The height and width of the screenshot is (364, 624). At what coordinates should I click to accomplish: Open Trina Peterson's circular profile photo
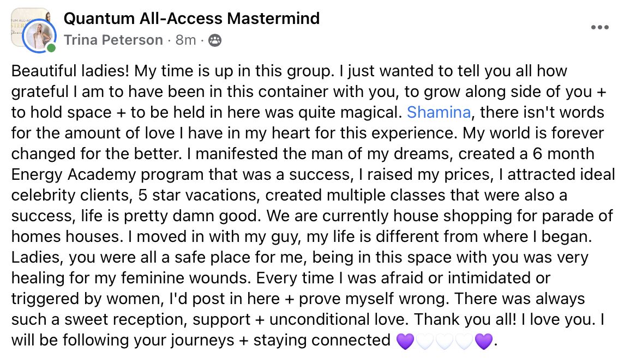point(39,34)
